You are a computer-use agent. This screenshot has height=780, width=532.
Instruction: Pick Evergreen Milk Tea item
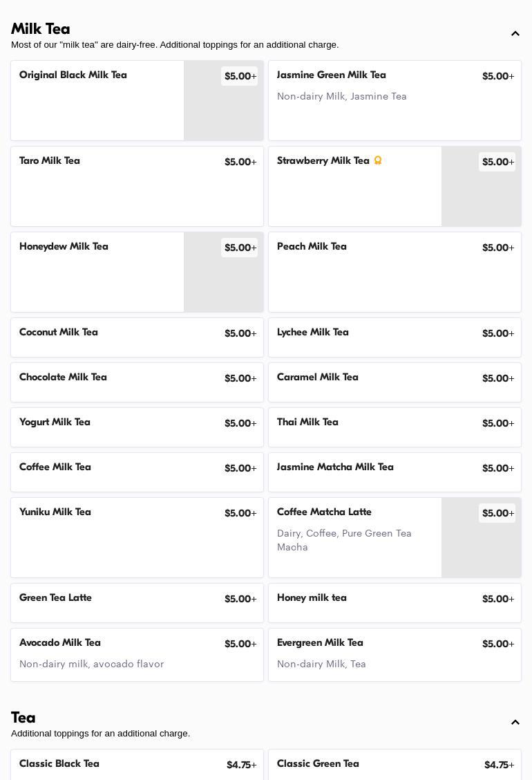(395, 655)
